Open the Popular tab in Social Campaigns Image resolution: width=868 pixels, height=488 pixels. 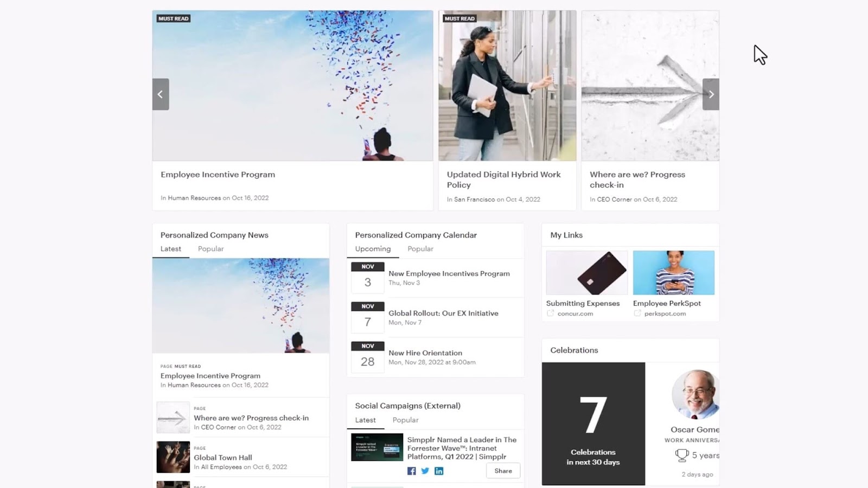coord(405,420)
